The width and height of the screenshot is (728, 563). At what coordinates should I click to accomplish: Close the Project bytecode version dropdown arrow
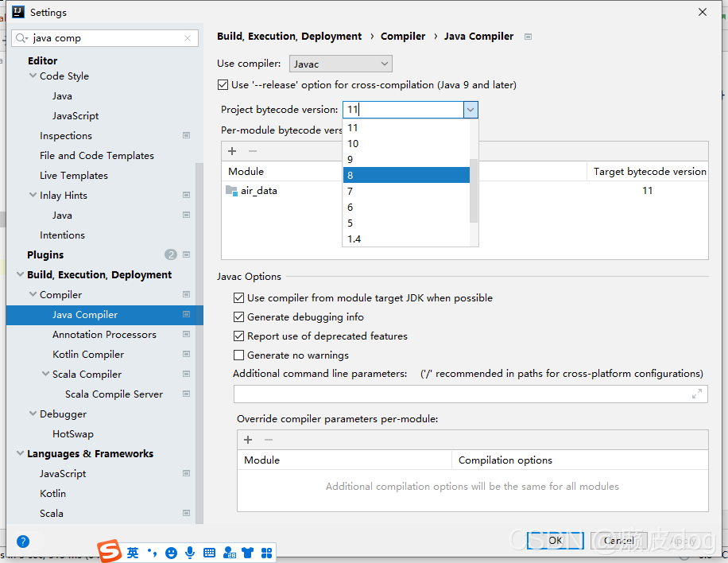tap(470, 110)
